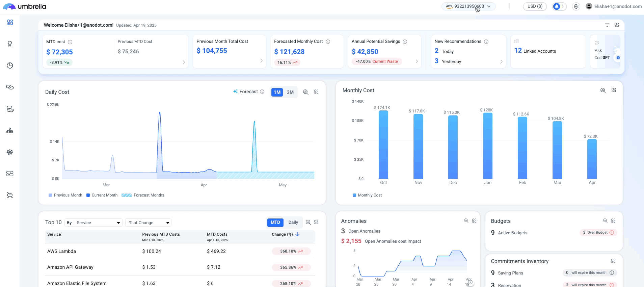This screenshot has height=287, width=644.
Task: Click the welcome header filter lines icon
Action: pyautogui.click(x=607, y=25)
